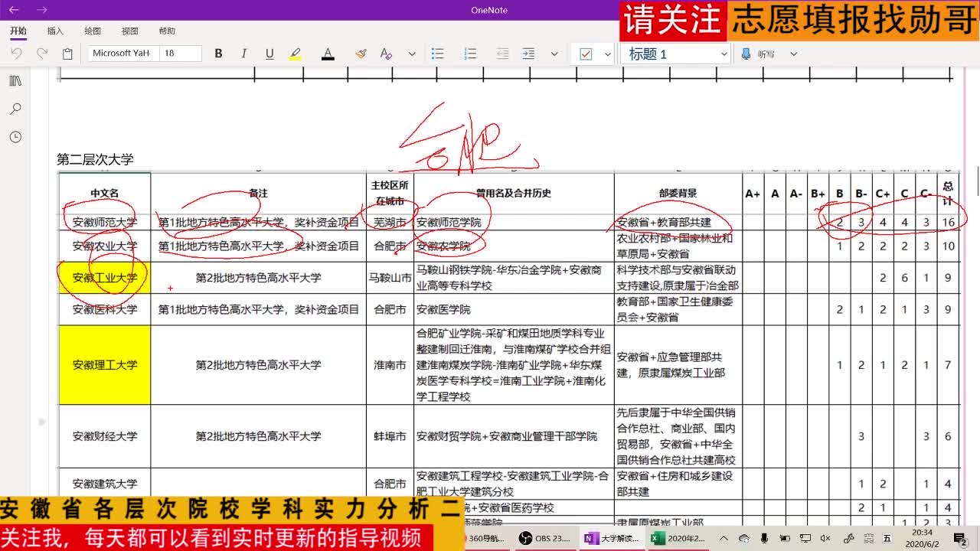Click the 中文名 column header
This screenshot has height=551, width=980.
click(105, 194)
